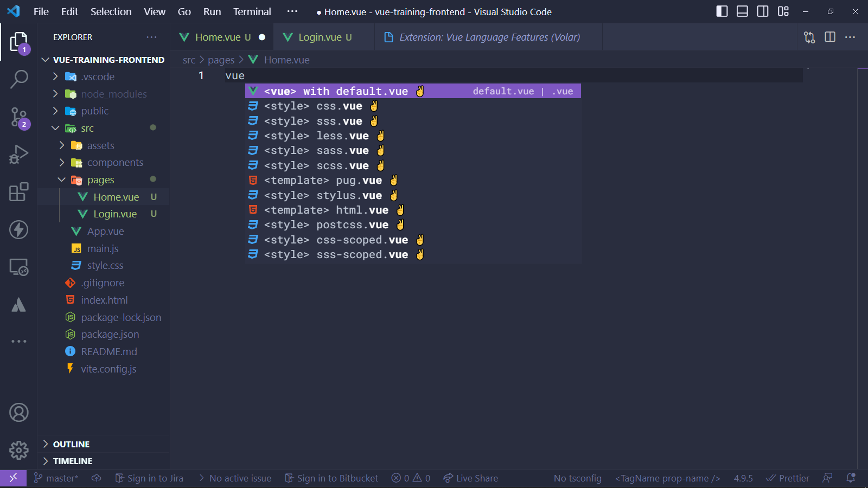Viewport: 868px width, 488px height.
Task: Click the synchronize changes cloud icon
Action: point(96,478)
